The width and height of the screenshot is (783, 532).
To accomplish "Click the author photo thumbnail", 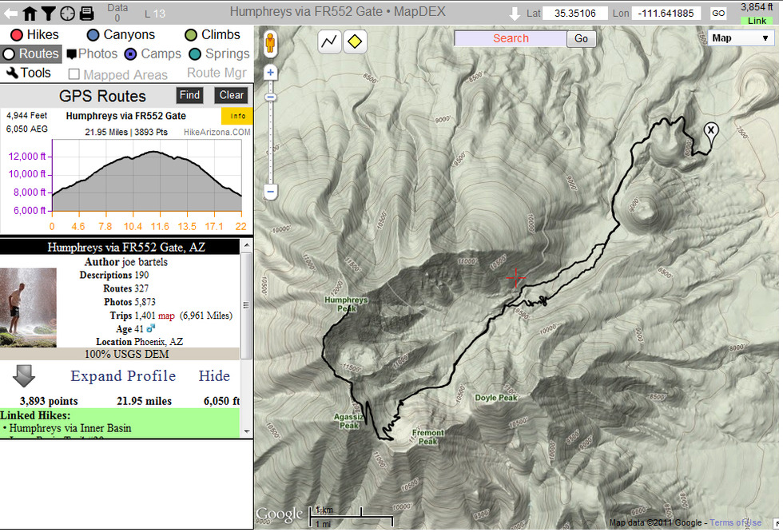I will tap(28, 308).
